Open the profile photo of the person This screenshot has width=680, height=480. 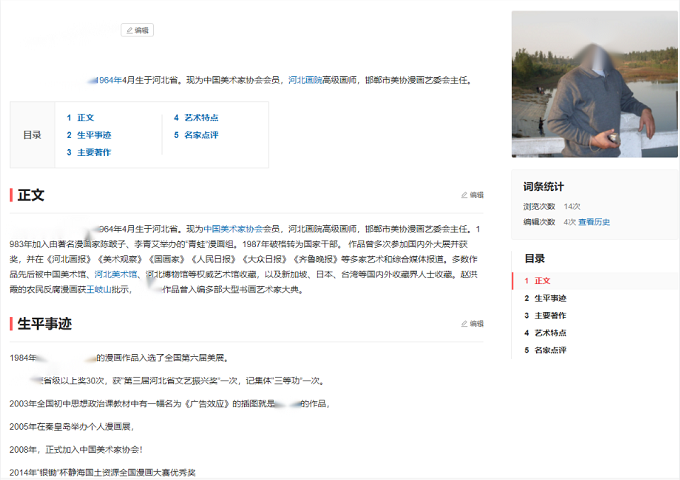(x=595, y=84)
